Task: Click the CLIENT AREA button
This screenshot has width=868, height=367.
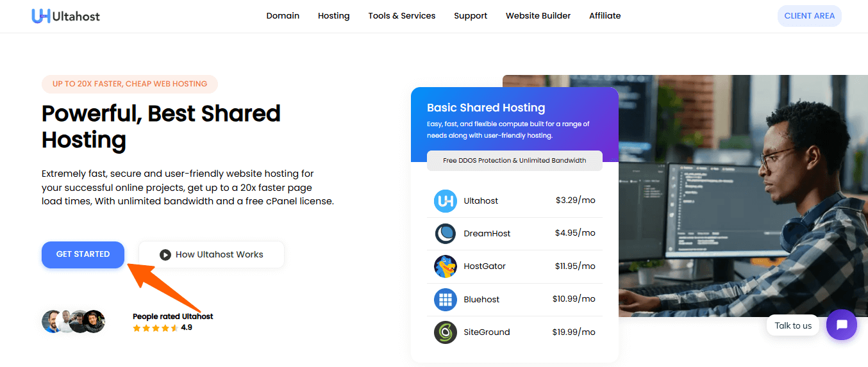Action: (x=810, y=16)
